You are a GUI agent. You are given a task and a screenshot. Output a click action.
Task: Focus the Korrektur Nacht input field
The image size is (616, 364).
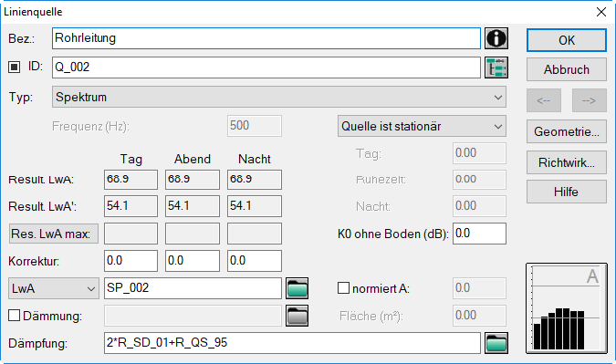(x=255, y=261)
